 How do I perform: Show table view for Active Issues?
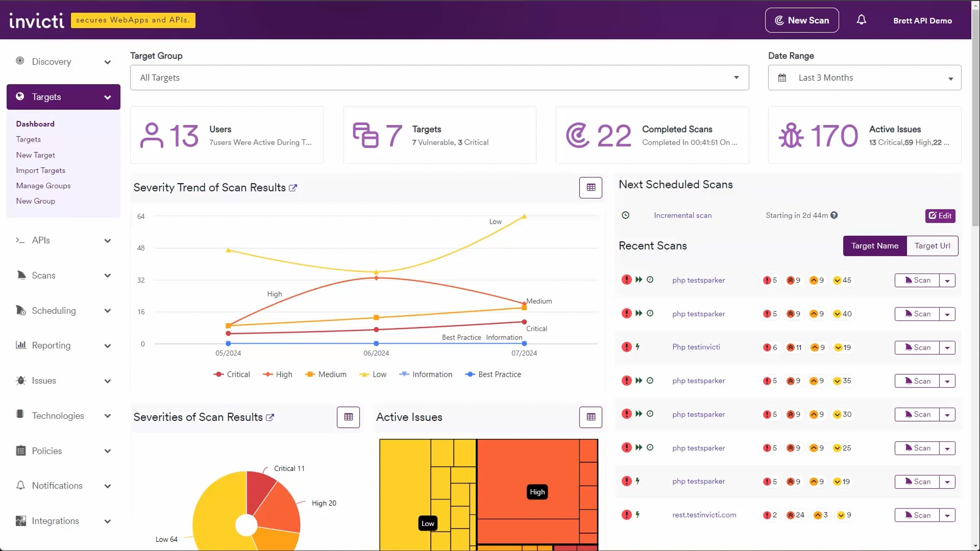[590, 417]
